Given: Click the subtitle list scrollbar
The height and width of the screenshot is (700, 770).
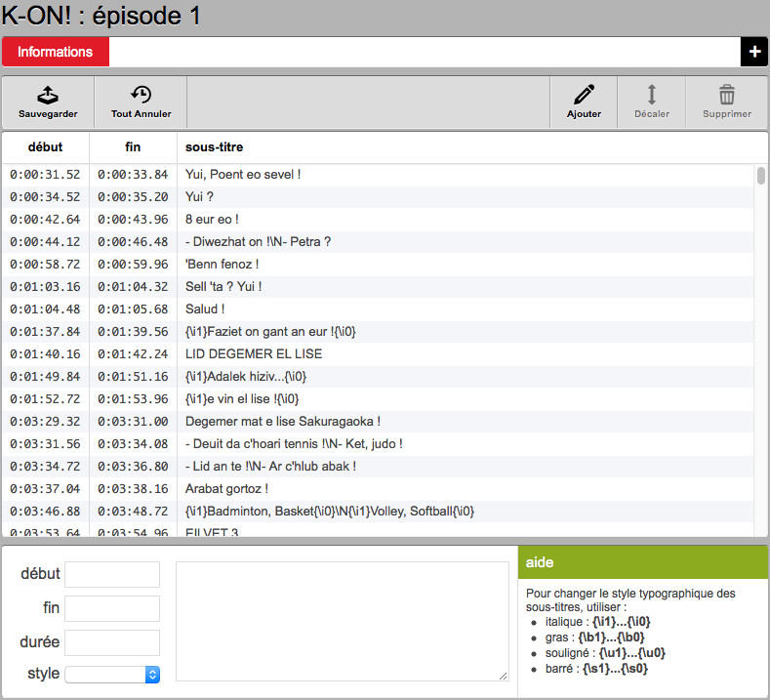Looking at the screenshot, I should click(x=761, y=176).
